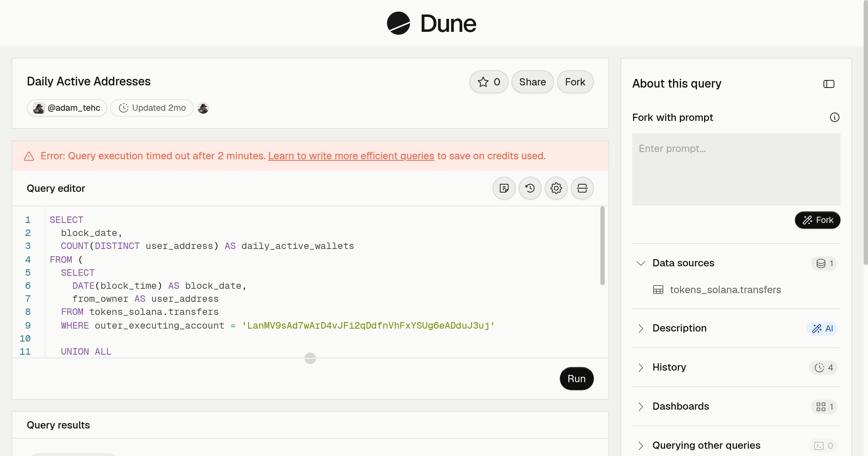Click the Query results heading
Screen dimensions: 868x456
58,425
